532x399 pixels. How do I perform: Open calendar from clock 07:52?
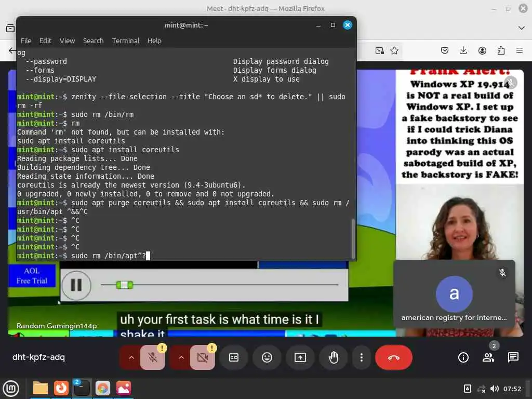click(512, 389)
